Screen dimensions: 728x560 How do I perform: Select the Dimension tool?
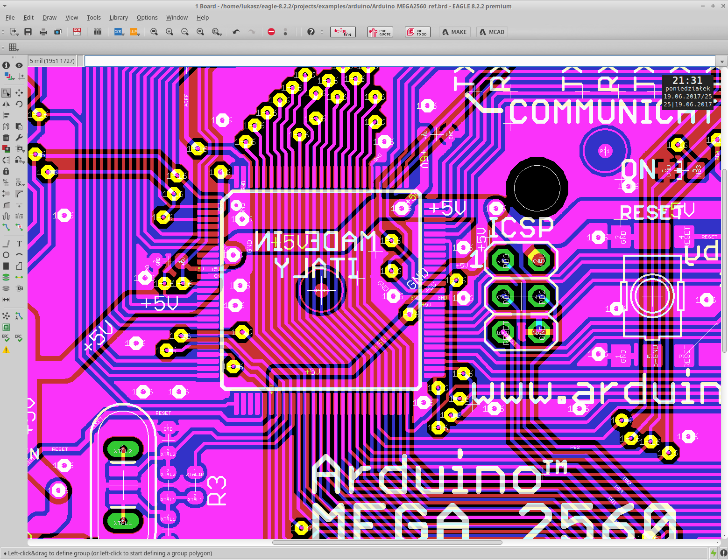tap(6, 300)
